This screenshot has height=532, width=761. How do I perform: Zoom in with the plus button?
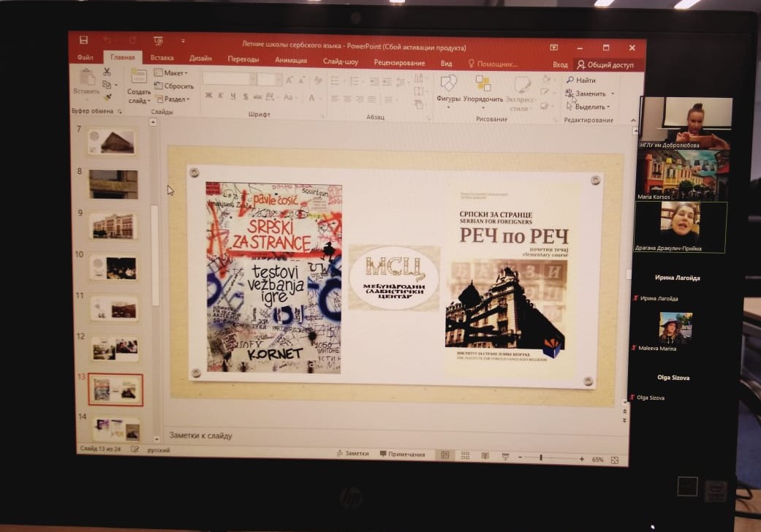pyautogui.click(x=581, y=459)
